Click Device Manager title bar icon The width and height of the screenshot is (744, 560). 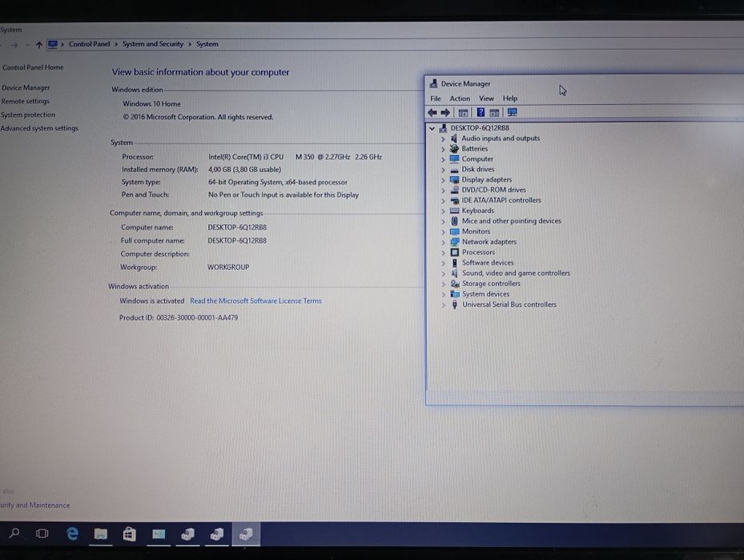tap(433, 84)
